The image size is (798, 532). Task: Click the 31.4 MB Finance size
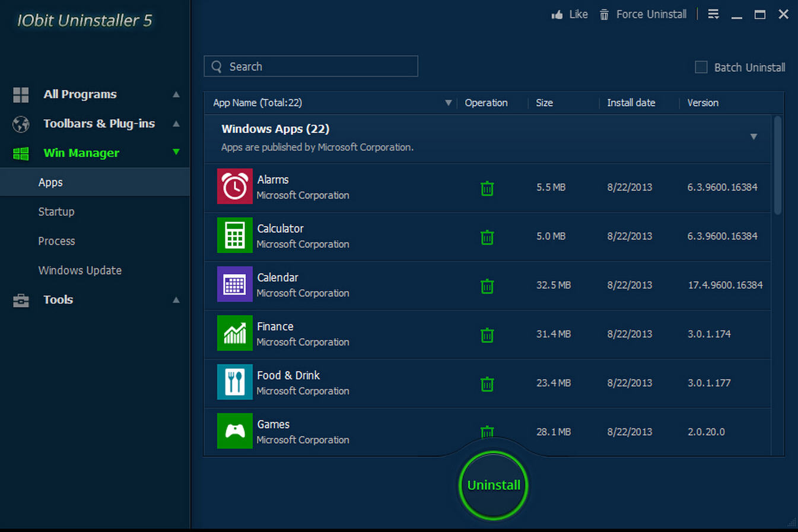tap(554, 334)
